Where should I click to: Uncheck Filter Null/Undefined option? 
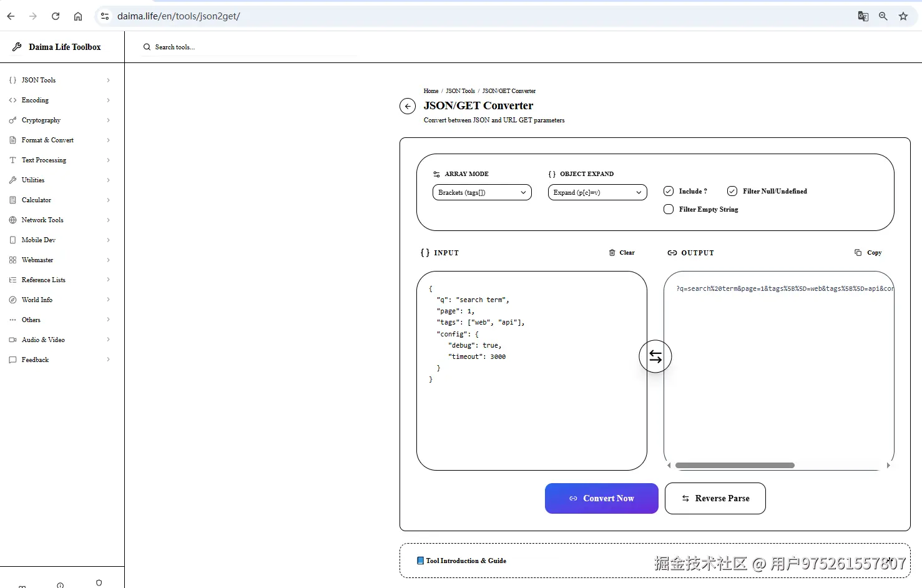[732, 191]
